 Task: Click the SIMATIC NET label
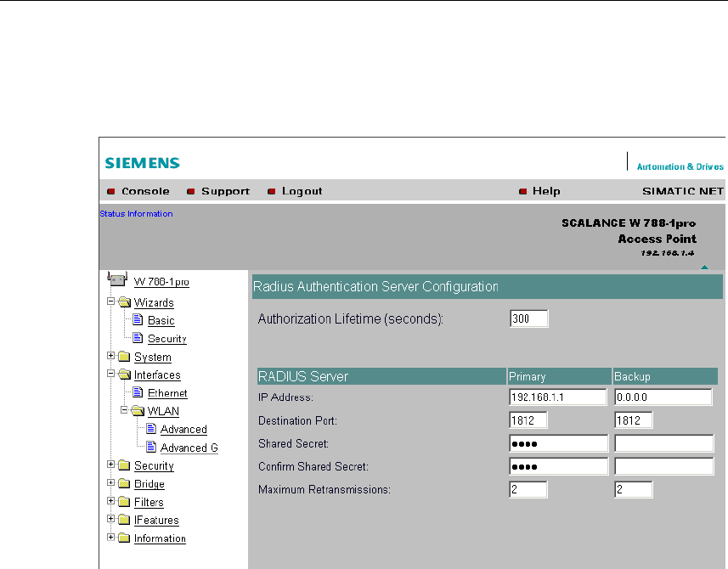682,191
